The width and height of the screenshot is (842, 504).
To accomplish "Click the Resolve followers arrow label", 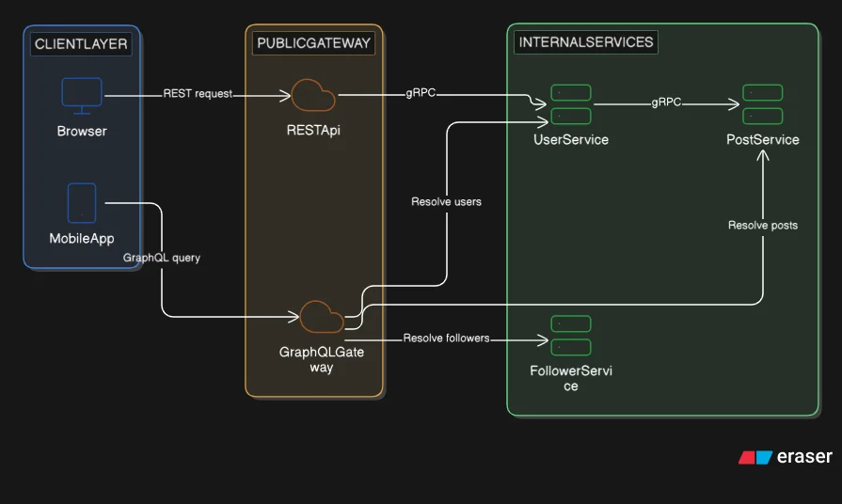I will pyautogui.click(x=446, y=339).
